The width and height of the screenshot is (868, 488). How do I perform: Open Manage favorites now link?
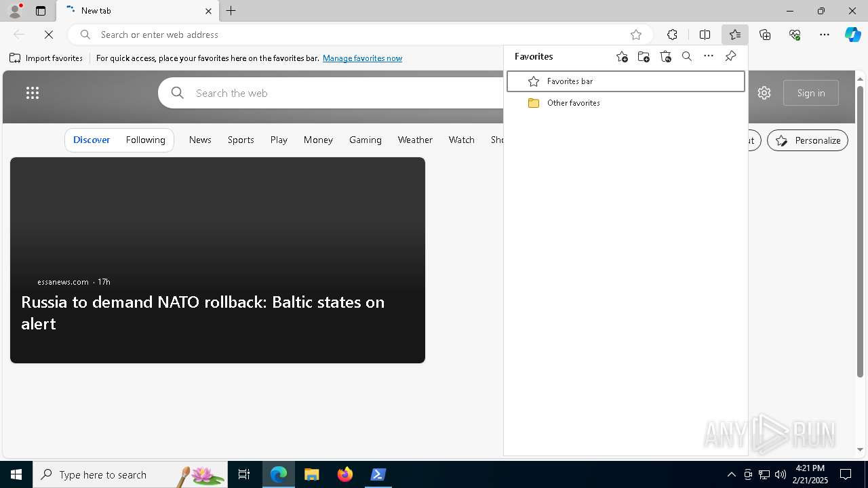point(362,58)
